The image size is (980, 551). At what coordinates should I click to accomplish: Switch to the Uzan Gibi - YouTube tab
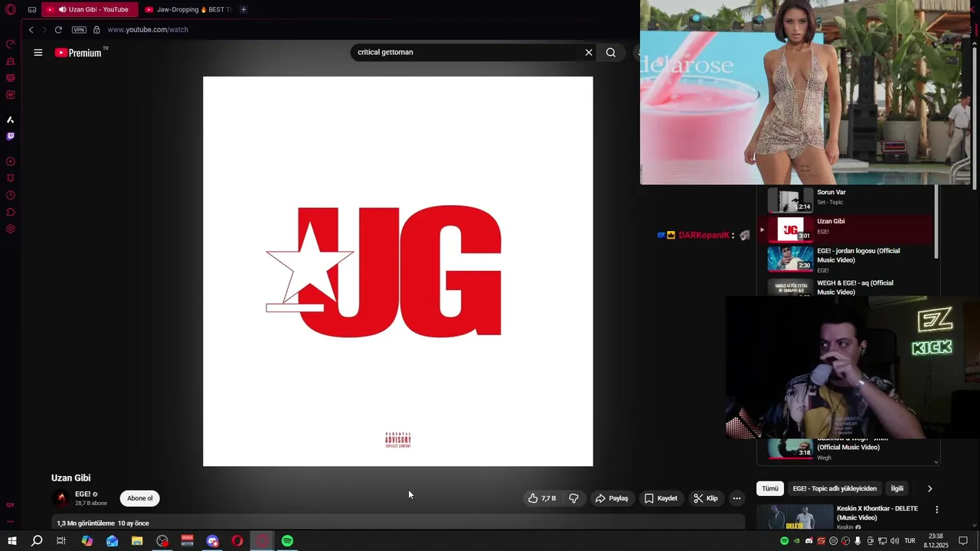coord(90,10)
